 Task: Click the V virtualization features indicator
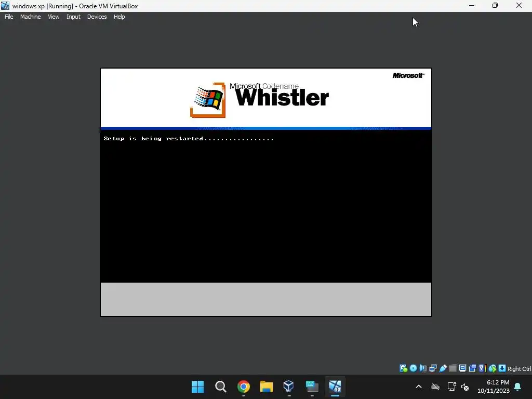click(483, 368)
